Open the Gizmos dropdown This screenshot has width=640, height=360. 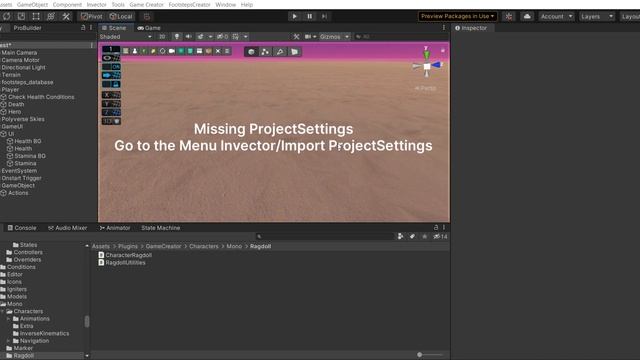click(x=334, y=37)
